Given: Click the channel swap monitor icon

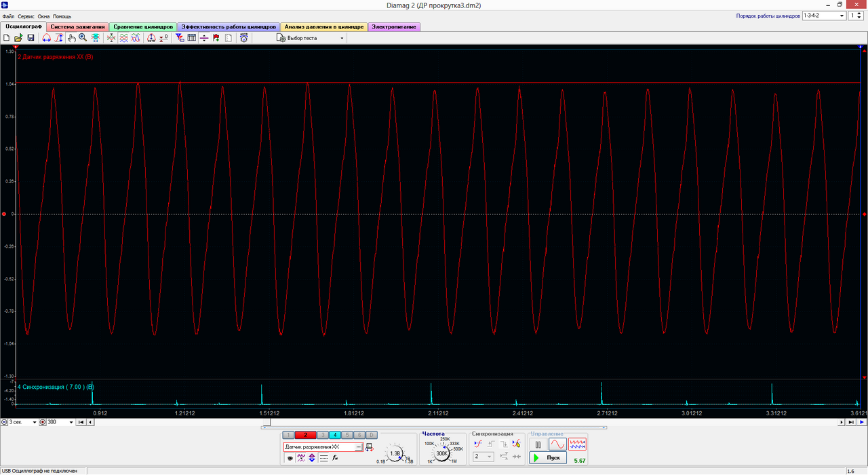Looking at the screenshot, I should point(370,447).
